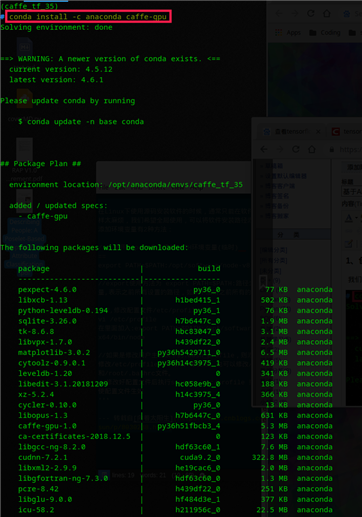Open Apps shortcut in bookmarks bar
This screenshot has height=517, width=362.
tap(288, 33)
